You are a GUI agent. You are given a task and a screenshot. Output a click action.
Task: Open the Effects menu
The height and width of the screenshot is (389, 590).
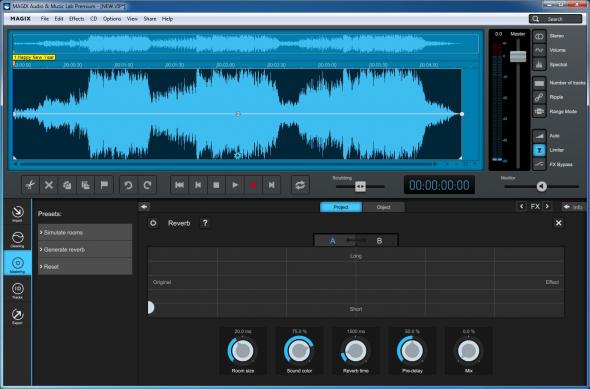tap(77, 19)
